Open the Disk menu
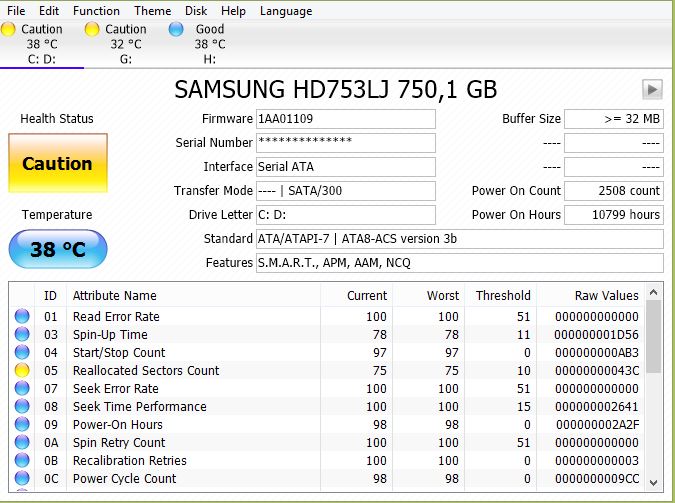Image resolution: width=675 pixels, height=503 pixels. pyautogui.click(x=196, y=11)
